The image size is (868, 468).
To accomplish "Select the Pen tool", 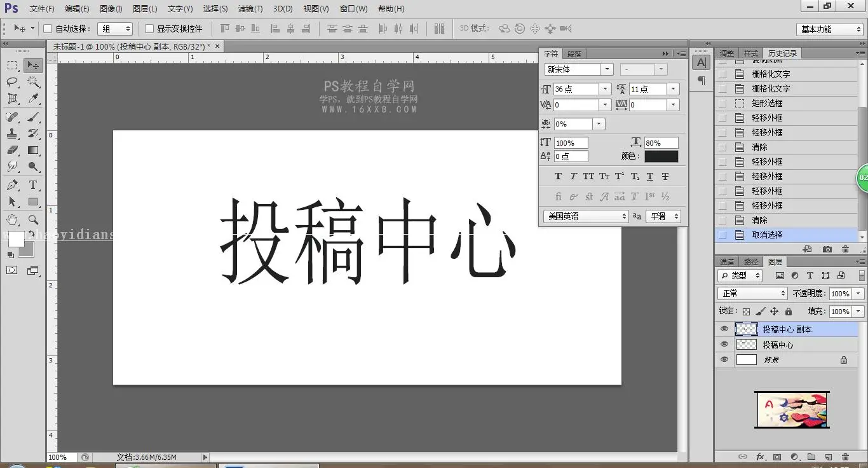I will 12,185.
